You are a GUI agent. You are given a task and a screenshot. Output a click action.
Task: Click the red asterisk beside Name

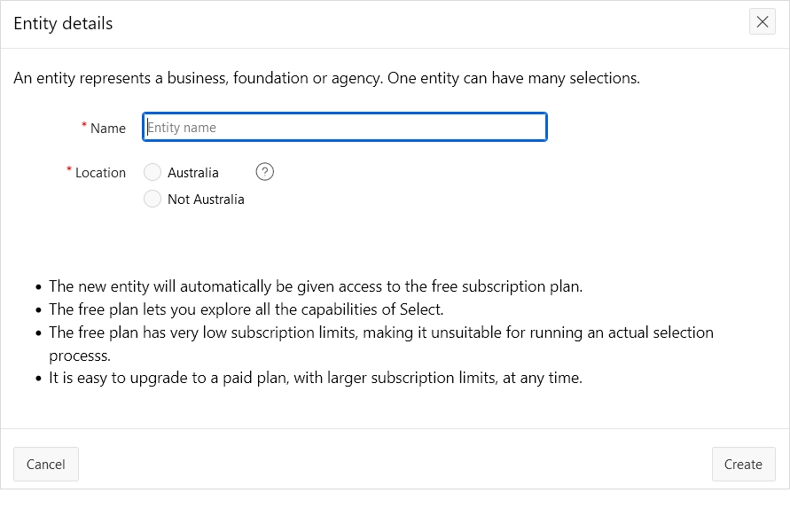click(x=84, y=126)
